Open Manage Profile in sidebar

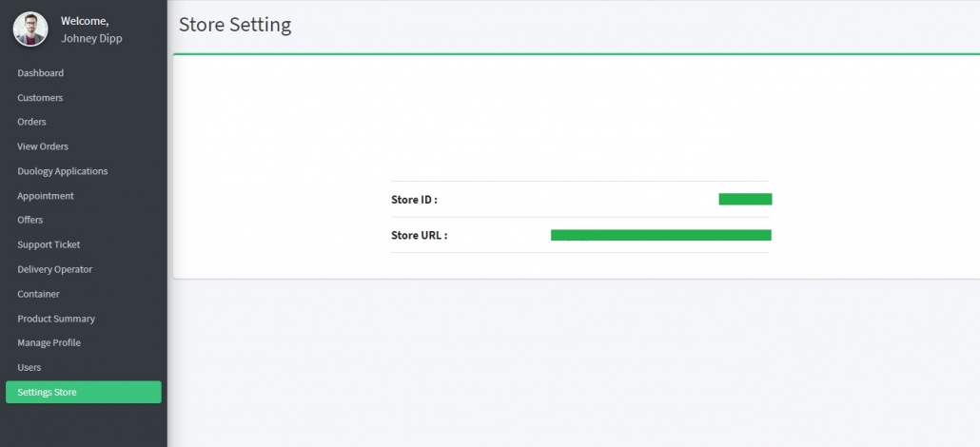coord(49,342)
